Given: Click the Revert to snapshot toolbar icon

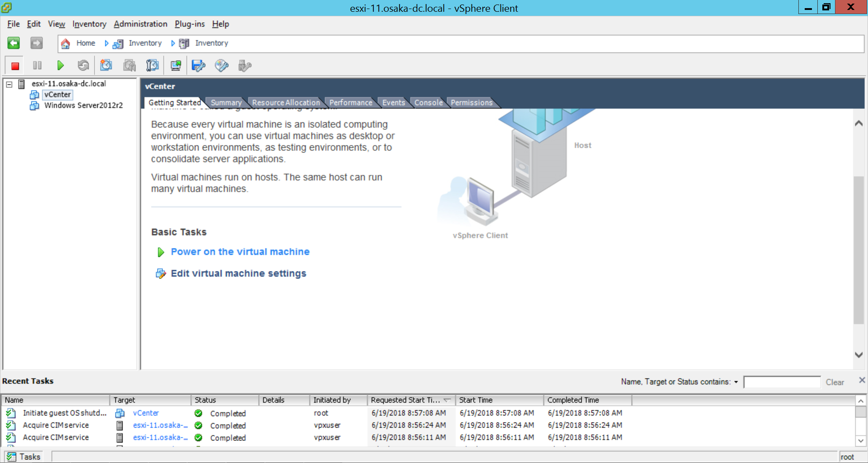Looking at the screenshot, I should pyautogui.click(x=130, y=66).
